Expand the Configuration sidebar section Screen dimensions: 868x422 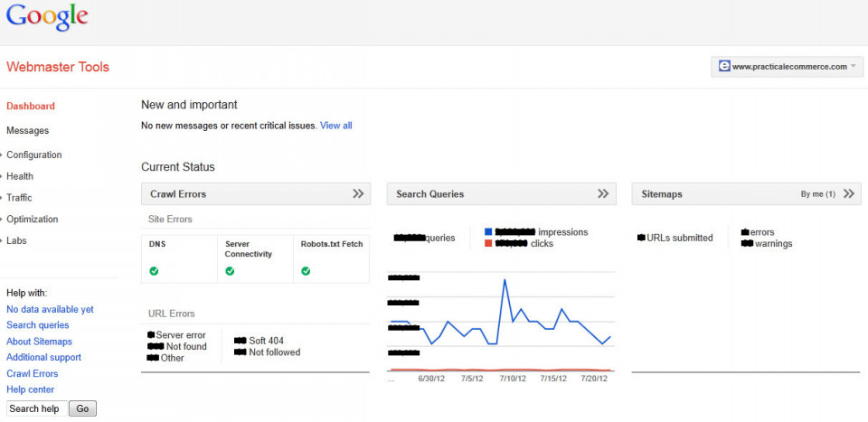click(33, 155)
